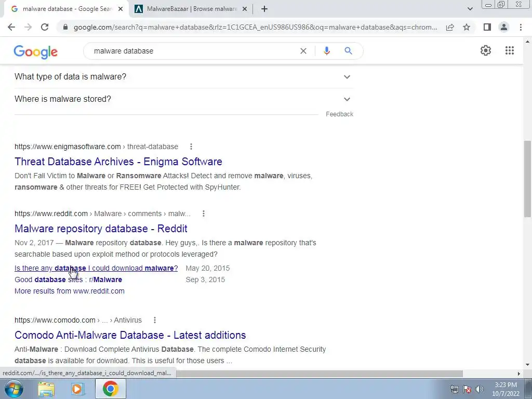Start voice search with the microphone
Image resolution: width=532 pixels, height=399 pixels.
(x=327, y=51)
